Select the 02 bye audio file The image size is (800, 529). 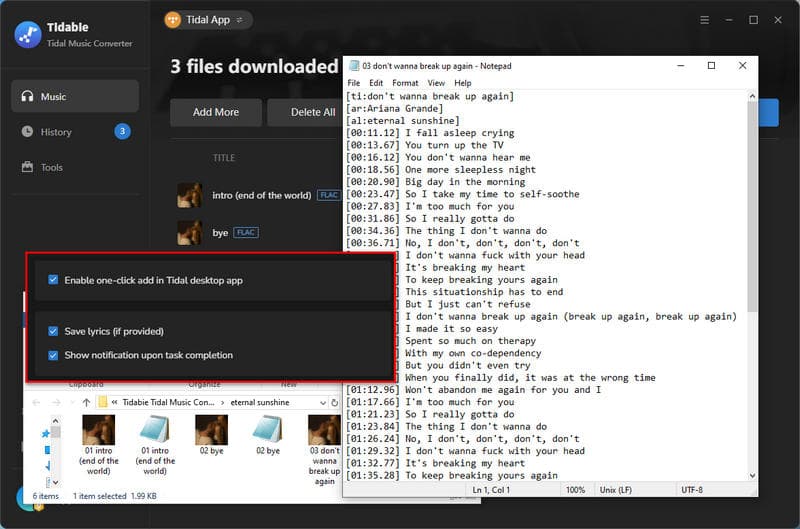click(212, 435)
